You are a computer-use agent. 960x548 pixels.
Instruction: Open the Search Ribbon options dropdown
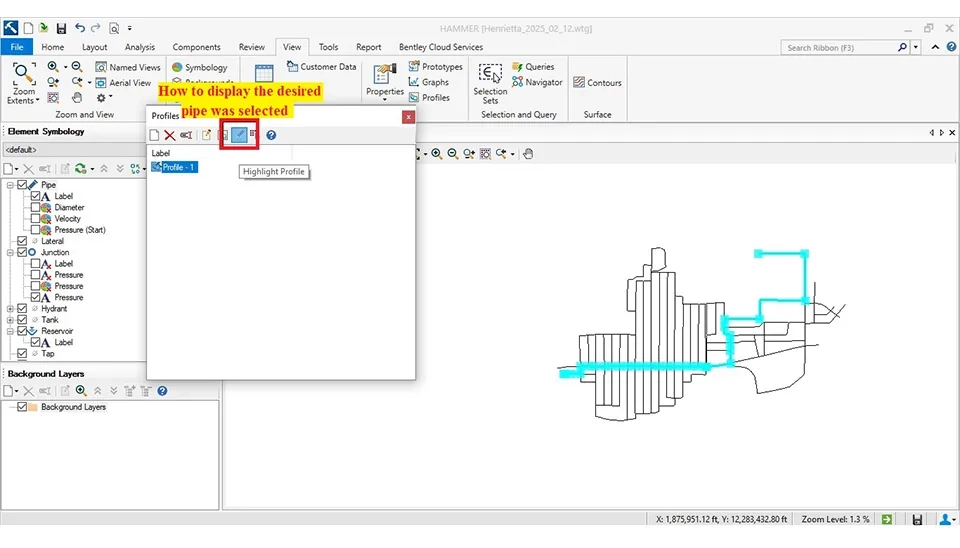[x=915, y=47]
